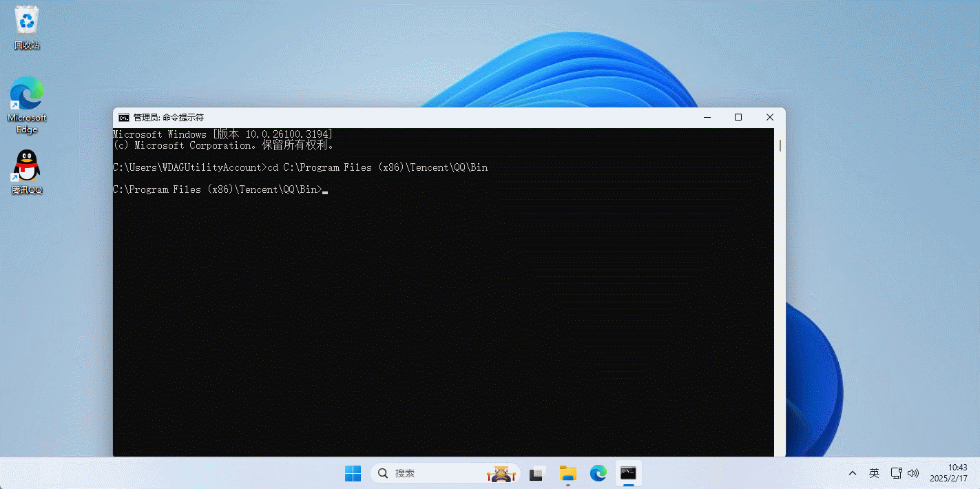Click the taskbar search field
The image size is (980, 489).
(x=446, y=473)
